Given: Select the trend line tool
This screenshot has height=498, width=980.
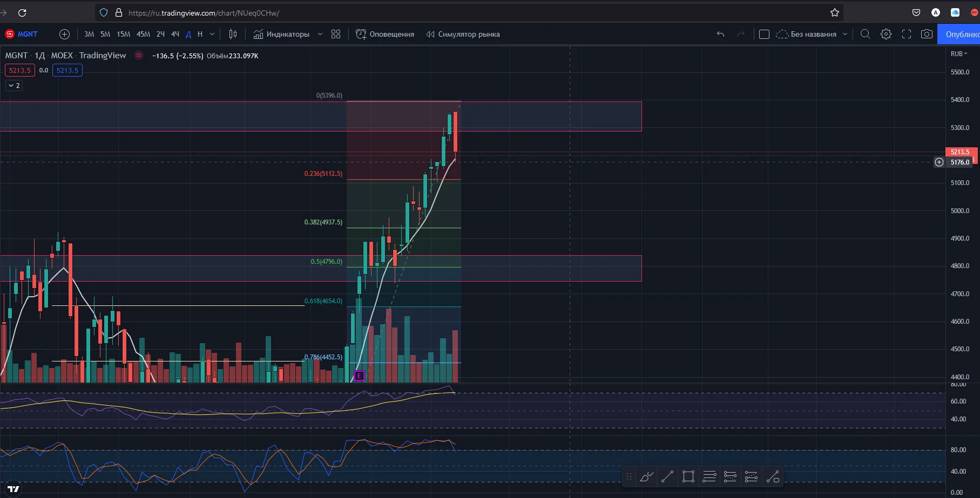Looking at the screenshot, I should [667, 476].
